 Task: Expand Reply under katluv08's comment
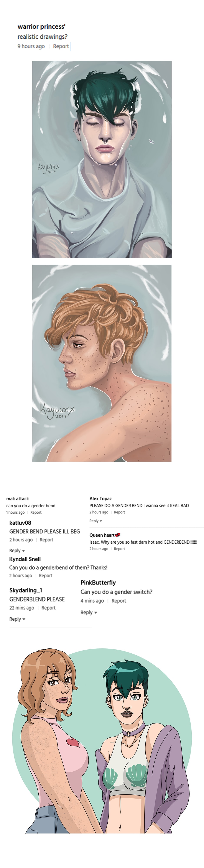pos(17,551)
